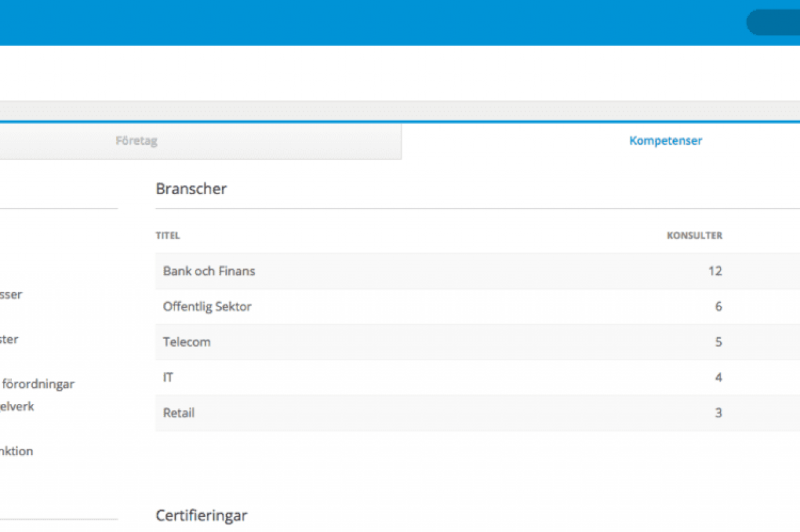Viewport: 800px width, 532px height.
Task: Open sidebar link ending in "elverk"
Action: [x=17, y=406]
